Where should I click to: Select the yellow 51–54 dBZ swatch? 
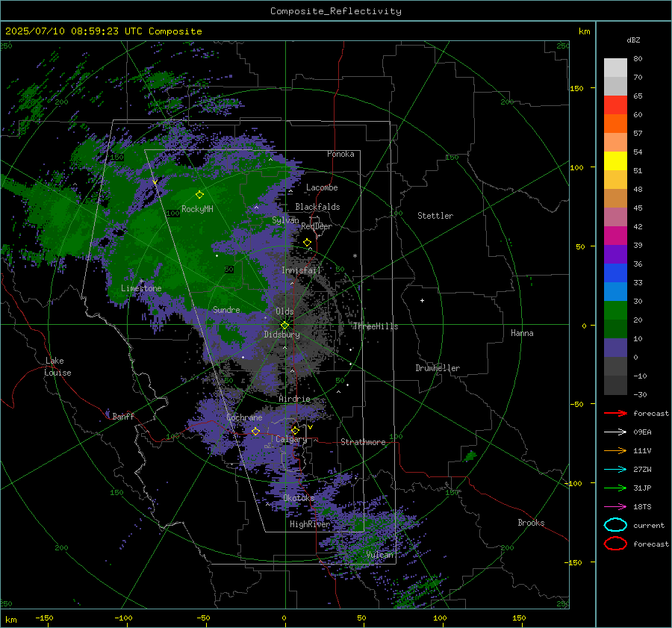pos(615,161)
